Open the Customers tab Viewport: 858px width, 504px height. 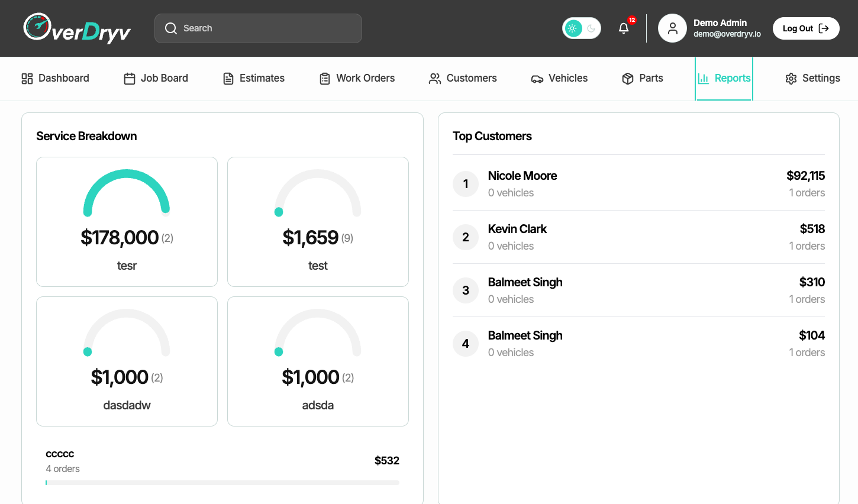[x=463, y=79]
